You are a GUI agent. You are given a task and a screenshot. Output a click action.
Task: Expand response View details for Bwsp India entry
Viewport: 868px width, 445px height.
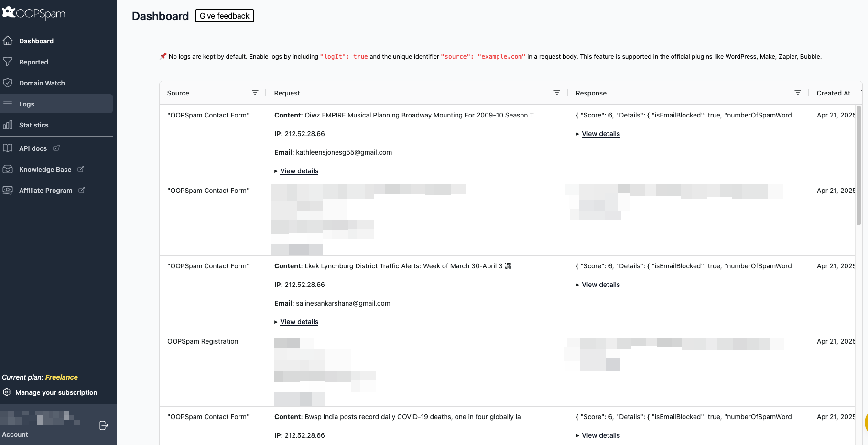(x=601, y=435)
